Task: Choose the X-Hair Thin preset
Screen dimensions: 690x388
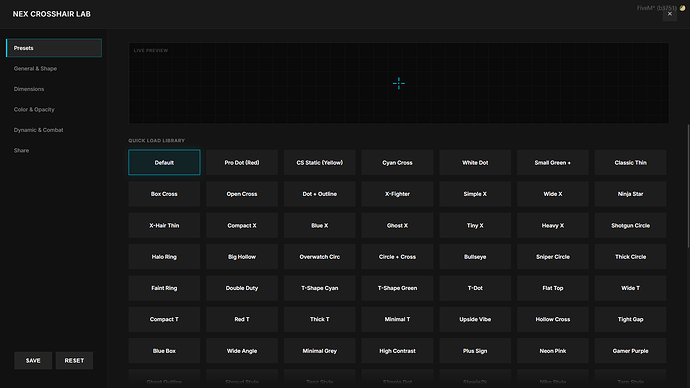Action: tap(164, 225)
